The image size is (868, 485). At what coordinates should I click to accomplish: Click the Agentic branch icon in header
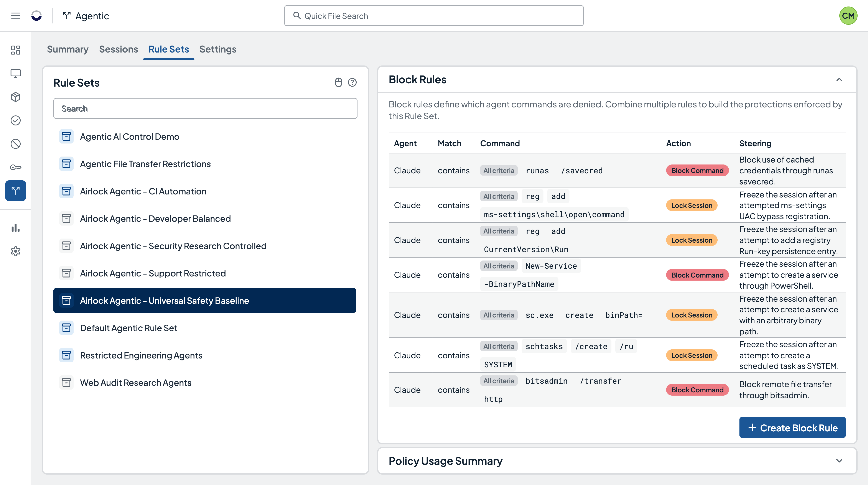pos(67,16)
